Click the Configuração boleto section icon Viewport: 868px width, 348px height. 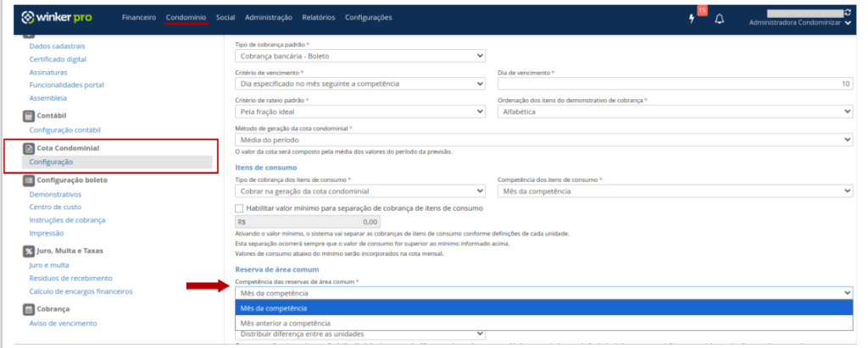coord(28,180)
